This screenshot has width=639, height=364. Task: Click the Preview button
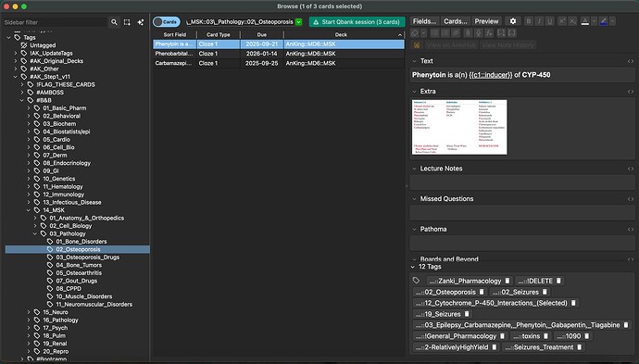pos(486,21)
